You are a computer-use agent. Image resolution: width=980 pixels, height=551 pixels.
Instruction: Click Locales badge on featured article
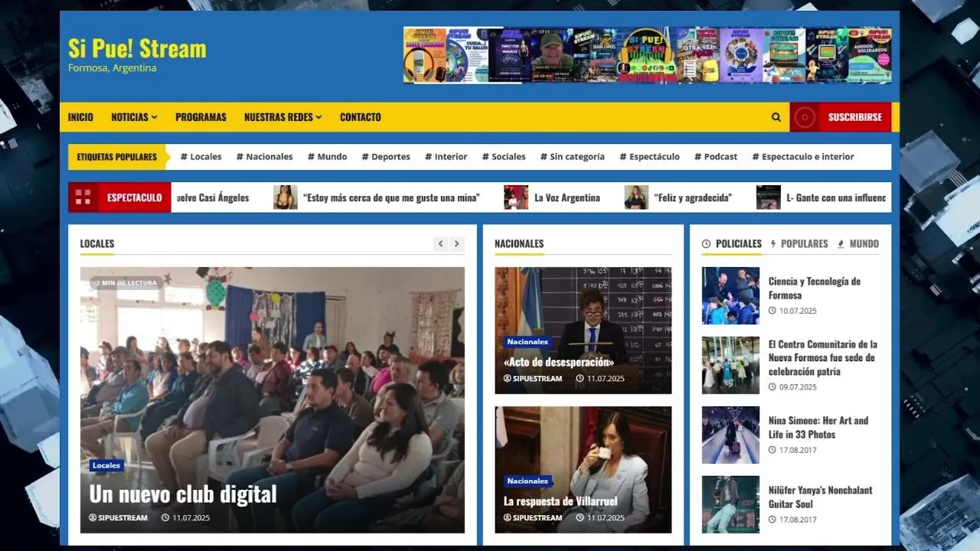pyautogui.click(x=106, y=465)
